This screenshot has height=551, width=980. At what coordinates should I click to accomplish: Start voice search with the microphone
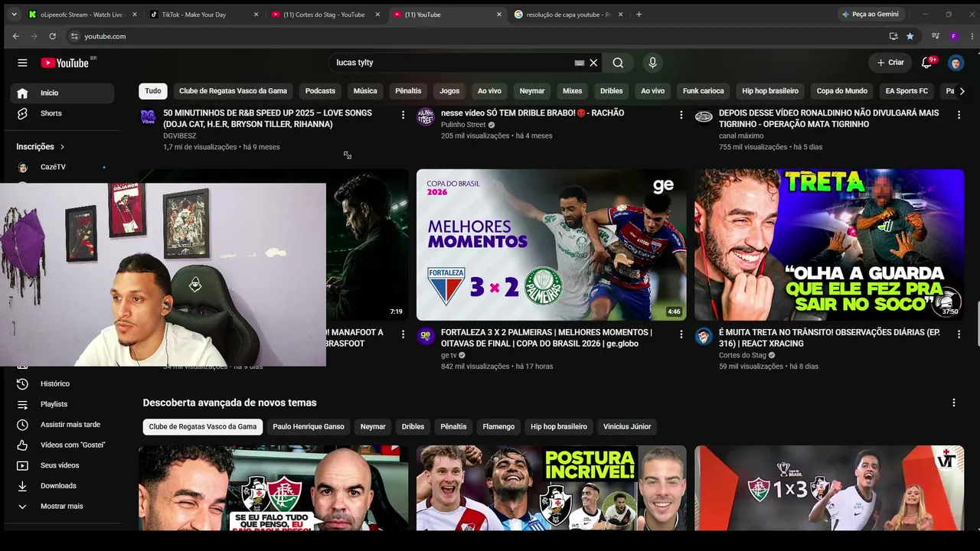click(x=652, y=63)
